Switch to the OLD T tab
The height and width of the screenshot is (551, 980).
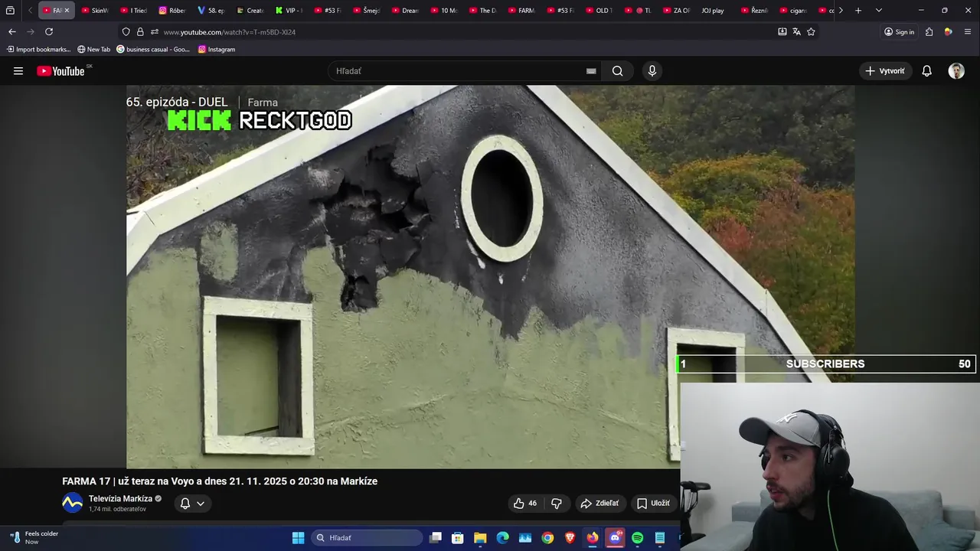pos(599,11)
